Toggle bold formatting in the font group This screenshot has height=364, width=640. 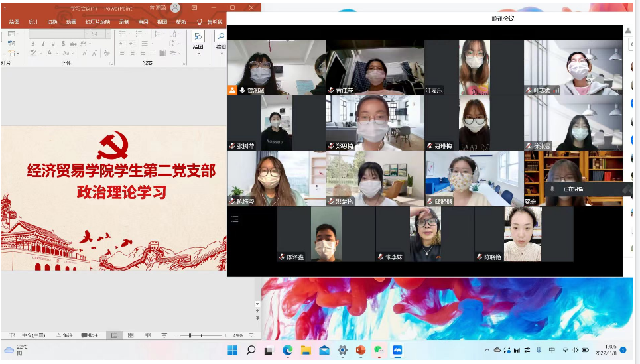point(32,44)
